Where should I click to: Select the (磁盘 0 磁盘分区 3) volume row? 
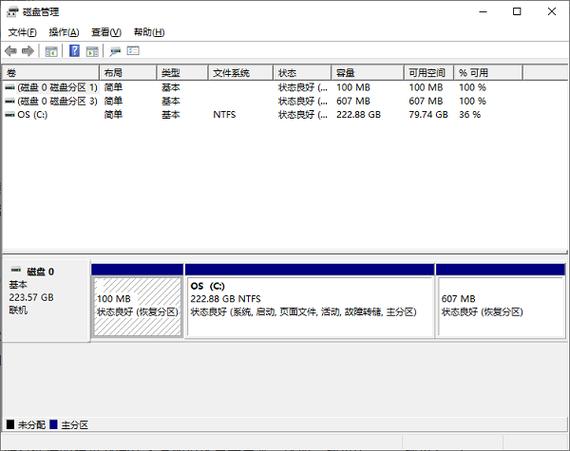[285, 101]
